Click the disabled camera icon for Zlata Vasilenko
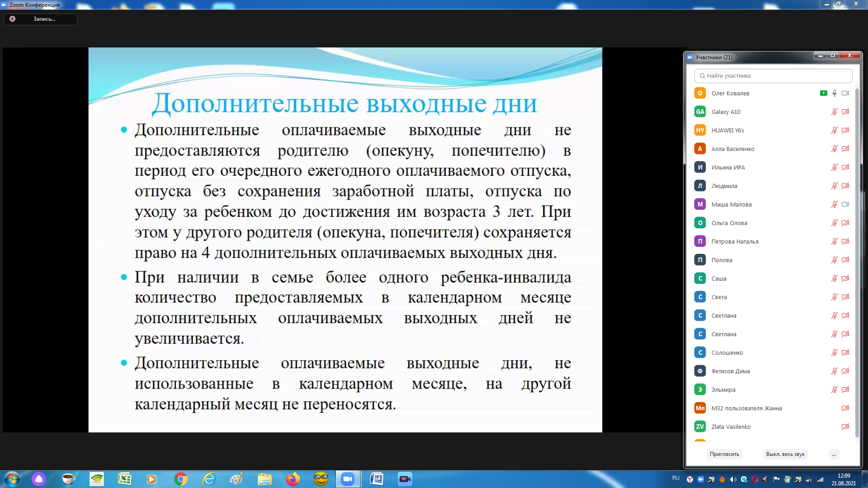Viewport: 868px width, 488px height. (845, 427)
